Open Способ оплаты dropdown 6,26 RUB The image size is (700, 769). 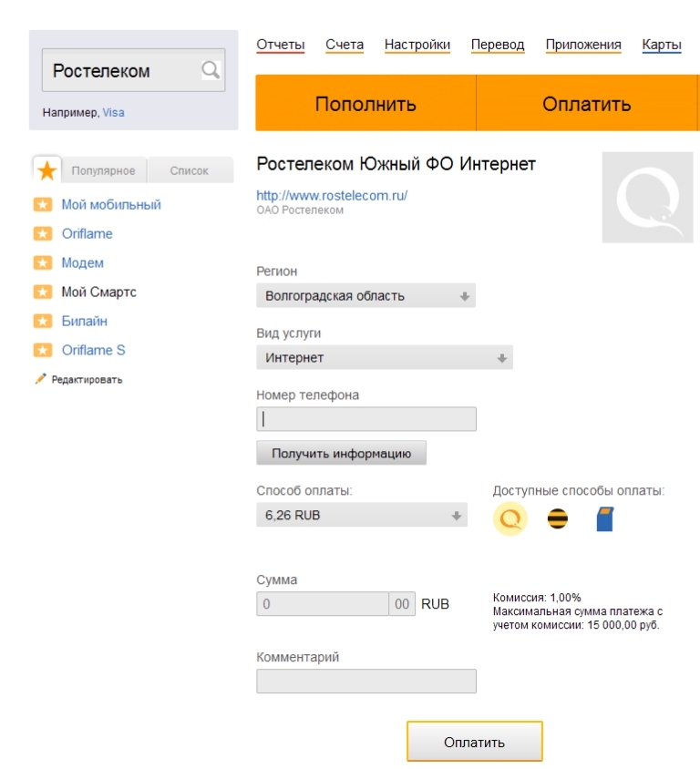pos(362,515)
